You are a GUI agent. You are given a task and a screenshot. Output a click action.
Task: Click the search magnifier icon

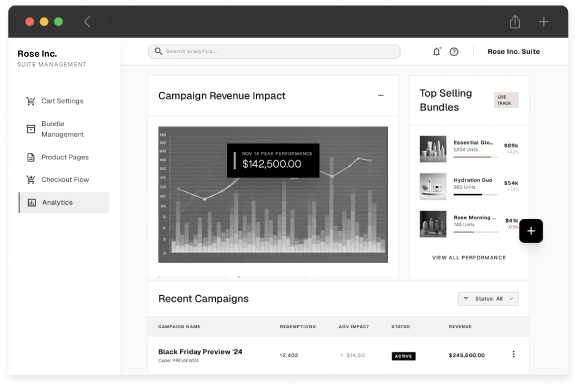tap(158, 51)
